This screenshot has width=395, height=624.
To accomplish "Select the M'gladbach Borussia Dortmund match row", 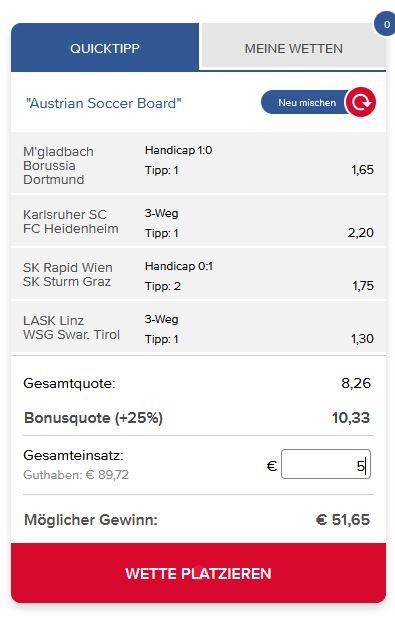I will [x=198, y=164].
